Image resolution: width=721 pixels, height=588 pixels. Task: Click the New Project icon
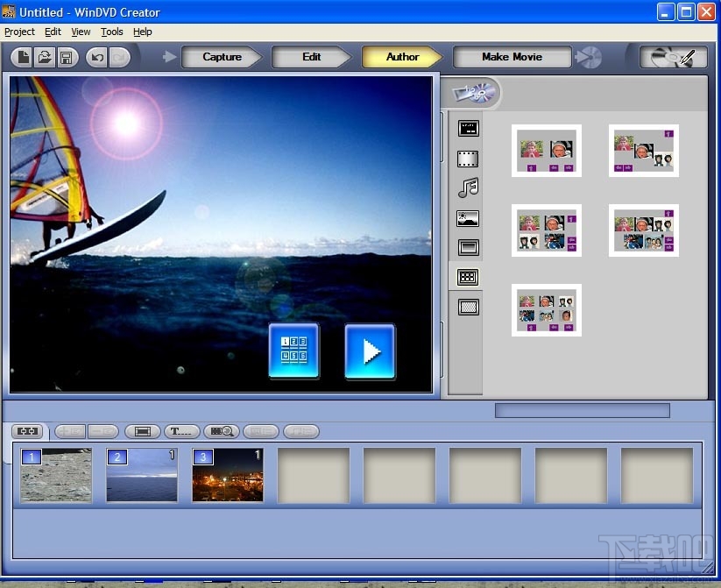click(x=22, y=57)
